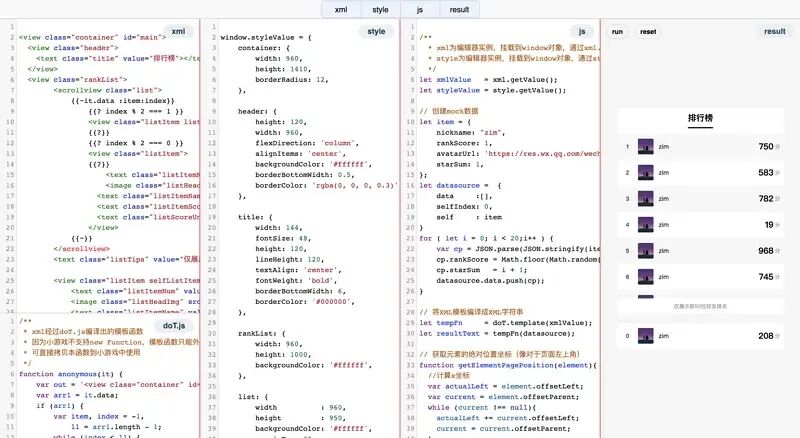Select the xml panel label badge
Image resolution: width=800 pixels, height=438 pixels.
(179, 31)
